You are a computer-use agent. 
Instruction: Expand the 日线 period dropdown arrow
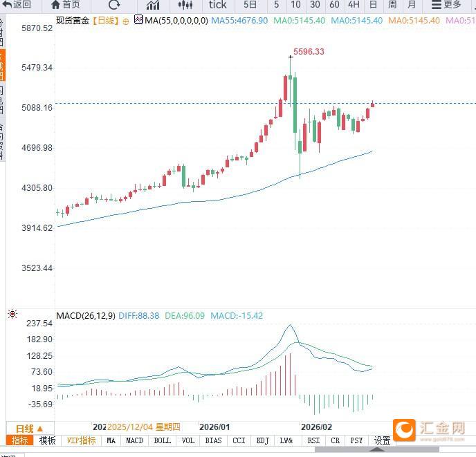tap(39, 429)
